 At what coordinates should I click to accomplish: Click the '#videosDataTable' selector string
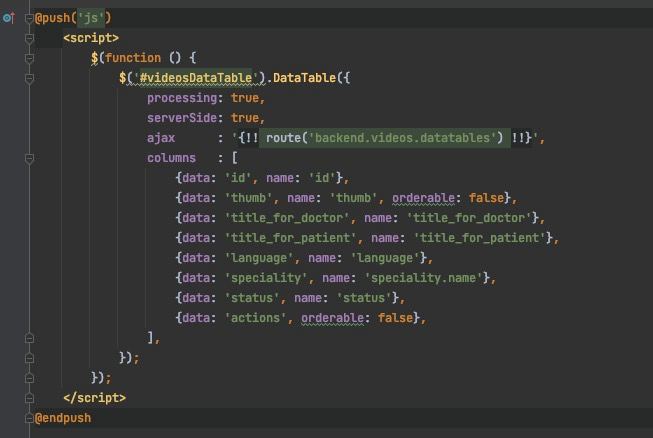click(x=196, y=78)
